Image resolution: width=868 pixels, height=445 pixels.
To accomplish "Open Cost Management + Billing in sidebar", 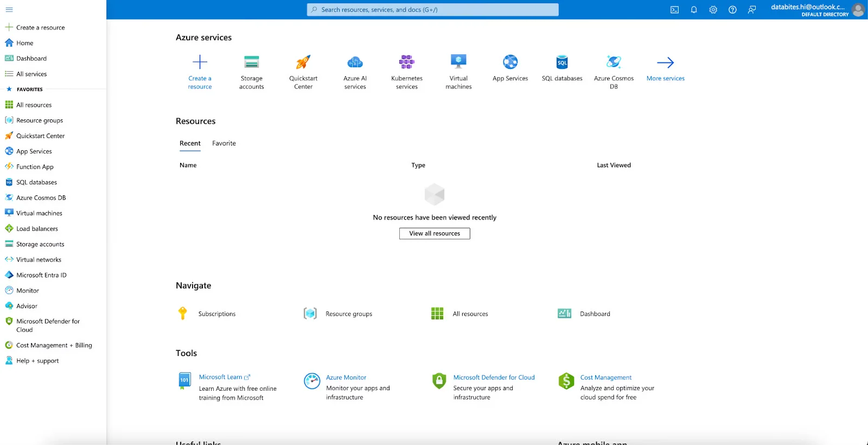I will pos(53,345).
